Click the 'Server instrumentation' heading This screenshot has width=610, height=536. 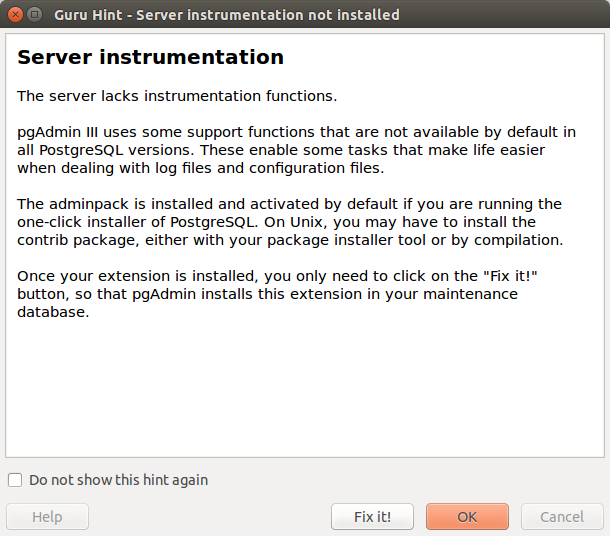click(x=151, y=57)
